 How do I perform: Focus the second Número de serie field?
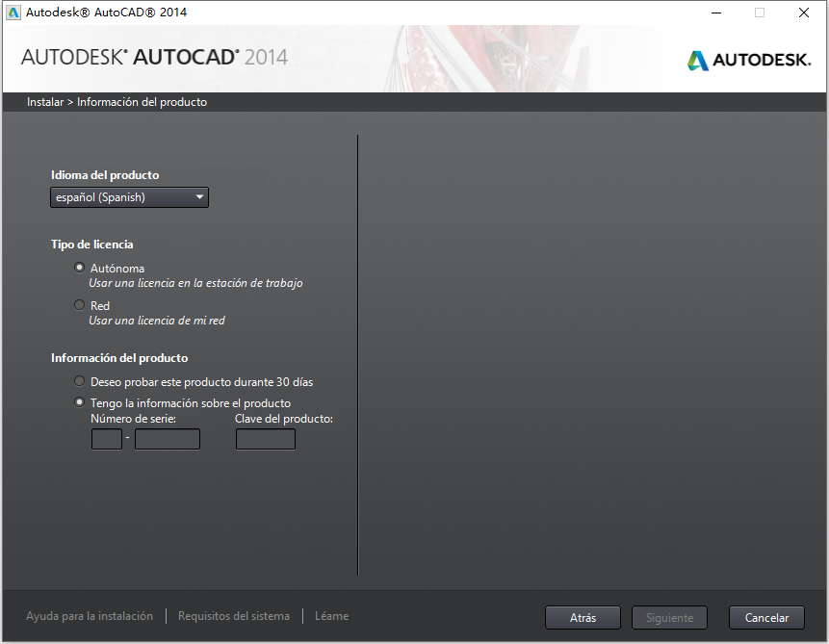click(x=168, y=439)
